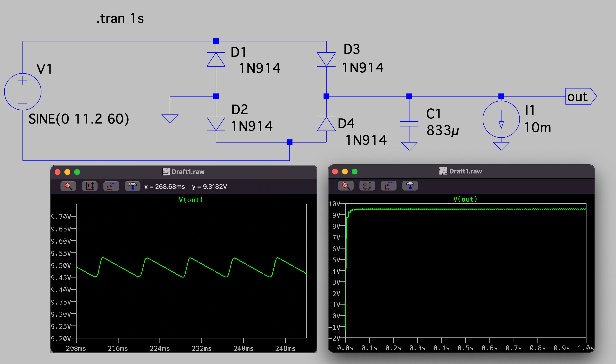Click pick-visible-traces icon in the ripple plot window
This screenshot has width=616, height=364.
(111, 186)
